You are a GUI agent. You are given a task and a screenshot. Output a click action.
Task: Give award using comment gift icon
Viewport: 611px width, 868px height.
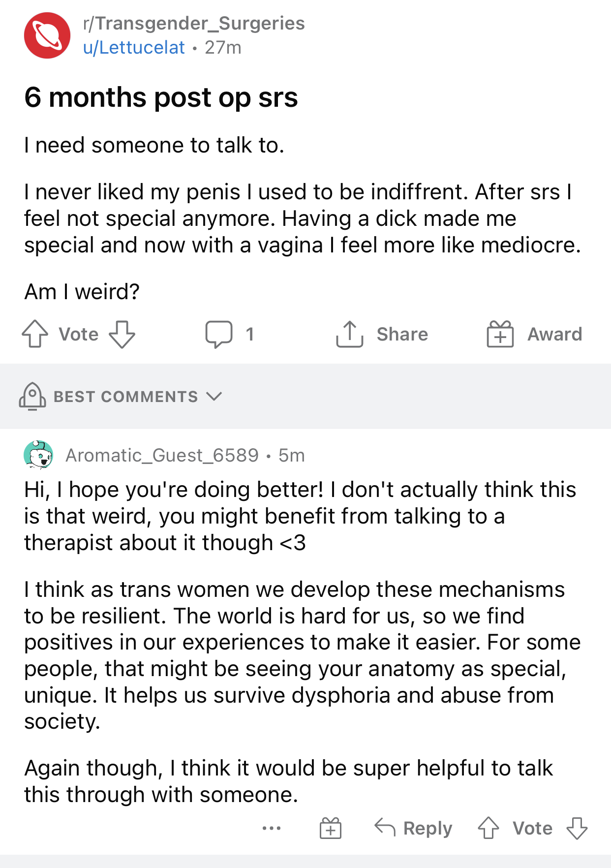coord(331,828)
